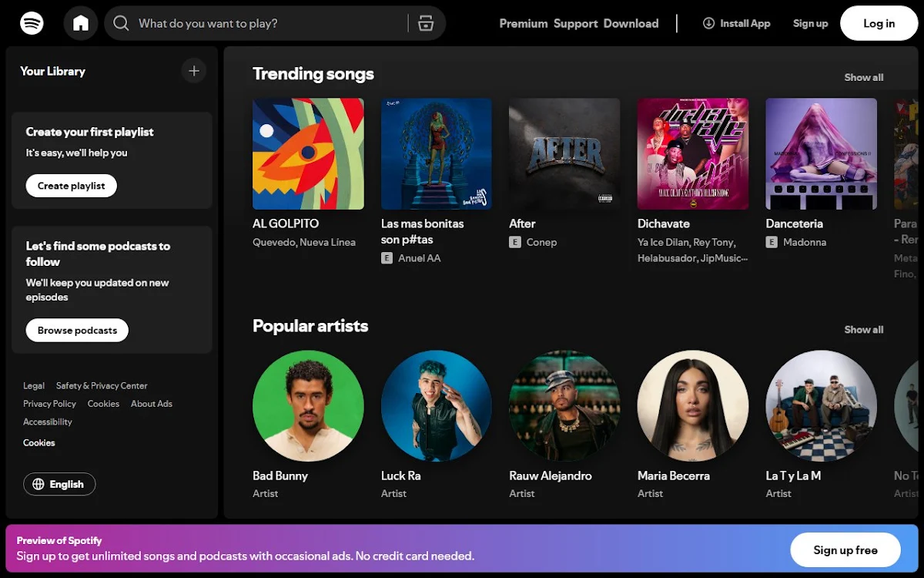
Task: Click Maria Becerra name label
Action: pyautogui.click(x=674, y=476)
